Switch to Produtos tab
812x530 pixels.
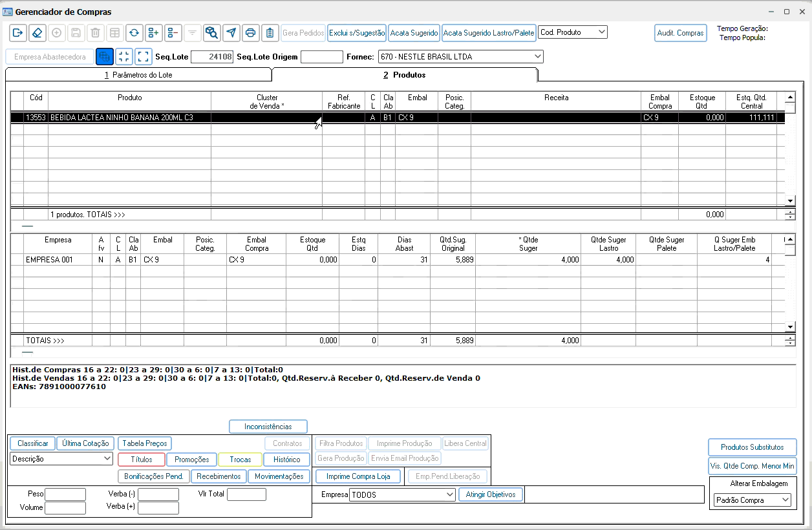coord(405,75)
